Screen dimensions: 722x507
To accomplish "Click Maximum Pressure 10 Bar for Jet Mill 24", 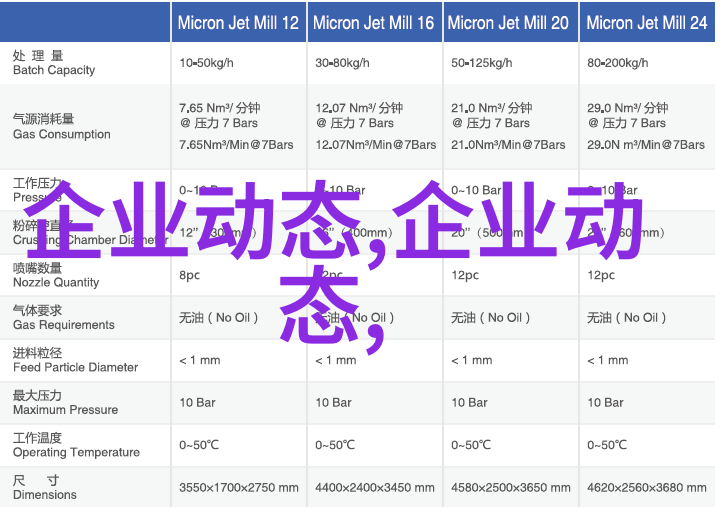I will coord(605,402).
